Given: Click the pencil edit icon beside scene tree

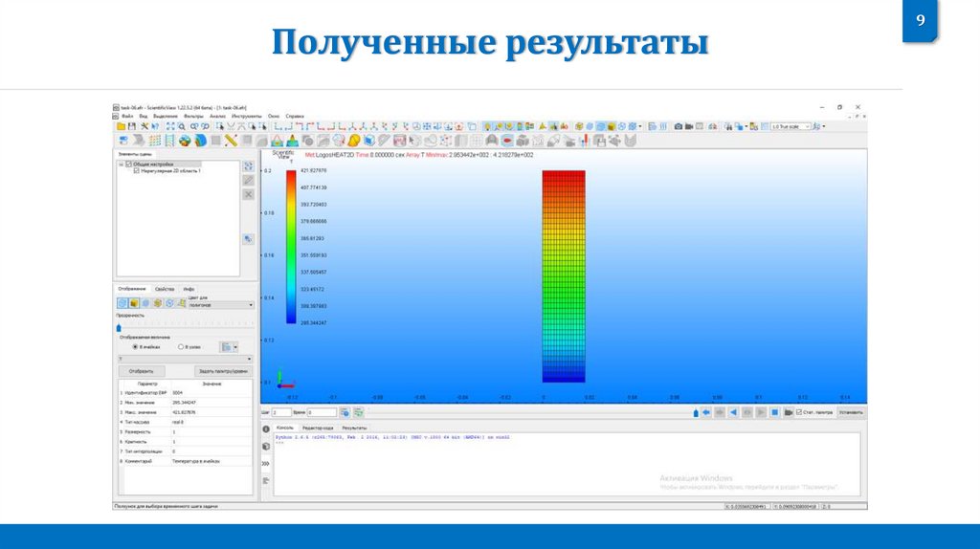Looking at the screenshot, I should coord(248,180).
